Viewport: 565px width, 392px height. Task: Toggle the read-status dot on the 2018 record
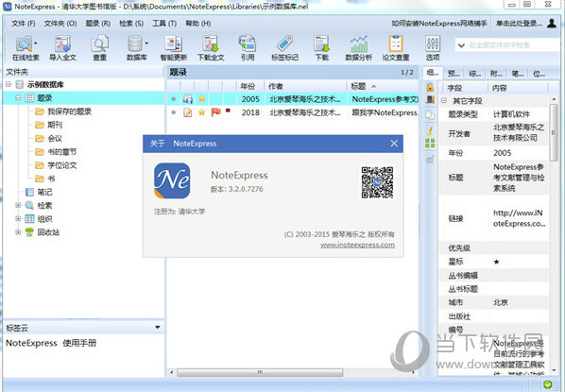(x=174, y=112)
